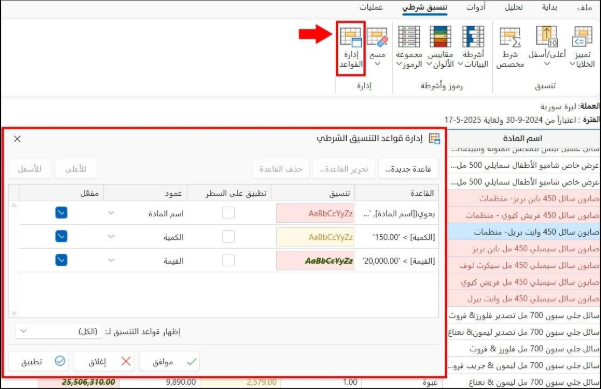Click تطبيق apply button
This screenshot has width=601, height=389.
click(x=38, y=361)
